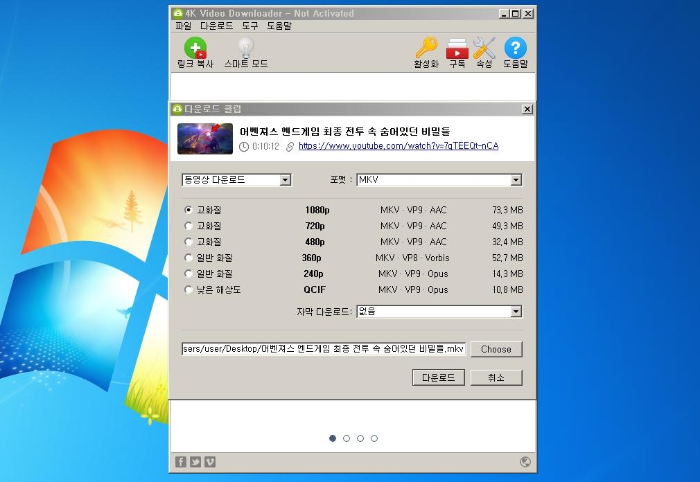Image resolution: width=700 pixels, height=482 pixels.
Task: Open the 도움말 menu in menu bar
Action: [279, 26]
